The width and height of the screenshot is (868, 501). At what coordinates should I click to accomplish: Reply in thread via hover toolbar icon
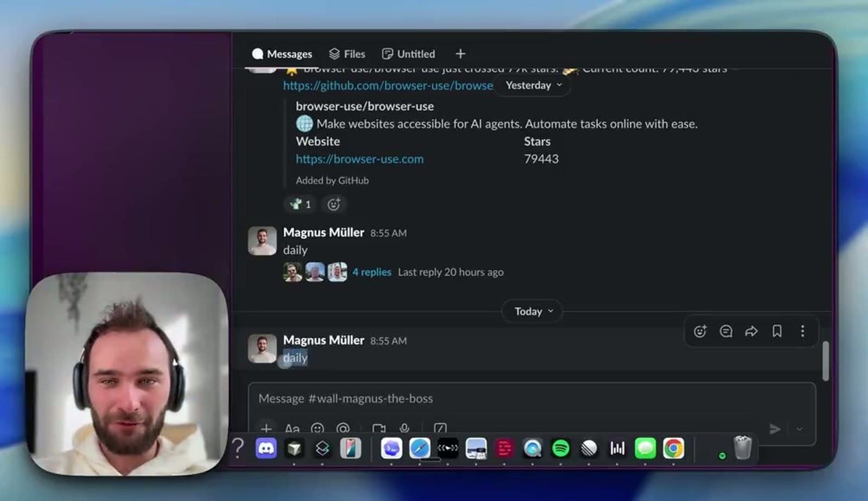(726, 331)
